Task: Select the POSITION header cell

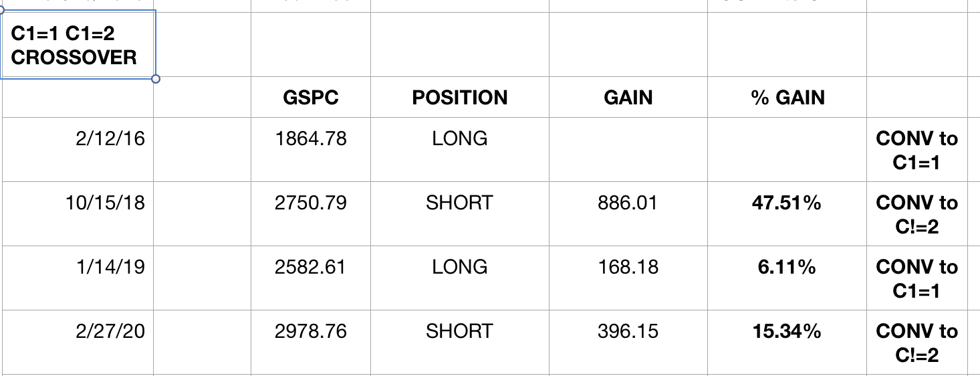Action: (x=460, y=98)
